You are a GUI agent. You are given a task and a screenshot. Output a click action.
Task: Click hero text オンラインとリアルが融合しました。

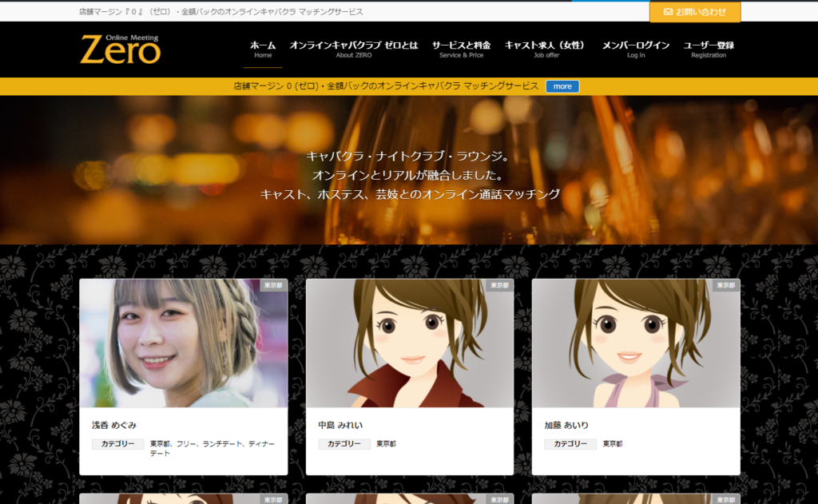click(x=409, y=175)
